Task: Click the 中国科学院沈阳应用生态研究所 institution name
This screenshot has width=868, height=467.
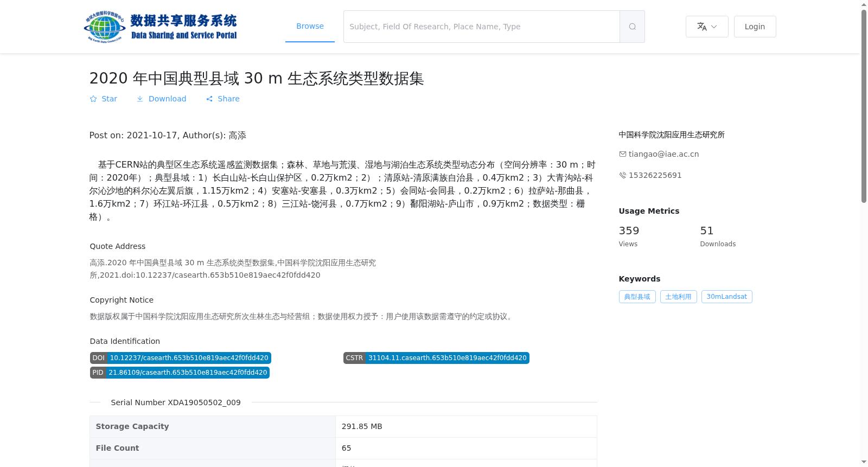Action: (672, 135)
